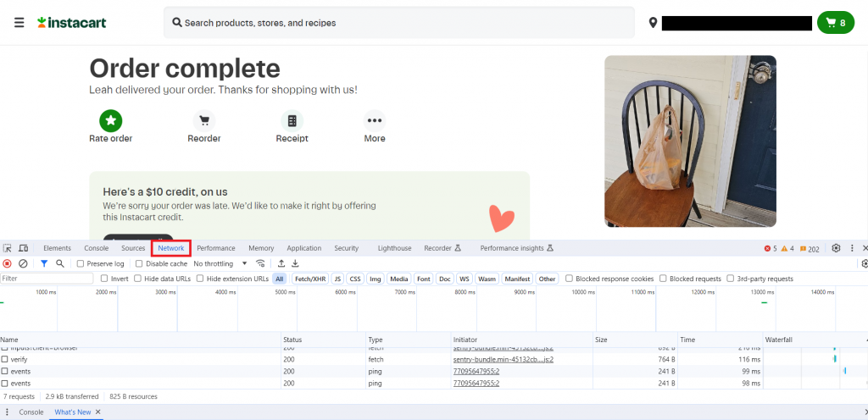
Task: Filter requests by Manifest type
Action: pos(518,279)
